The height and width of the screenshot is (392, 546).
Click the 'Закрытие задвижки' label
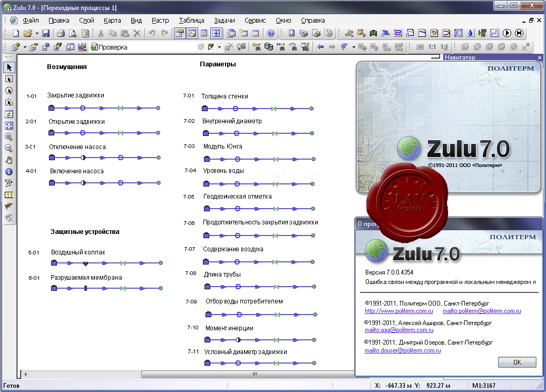(75, 95)
